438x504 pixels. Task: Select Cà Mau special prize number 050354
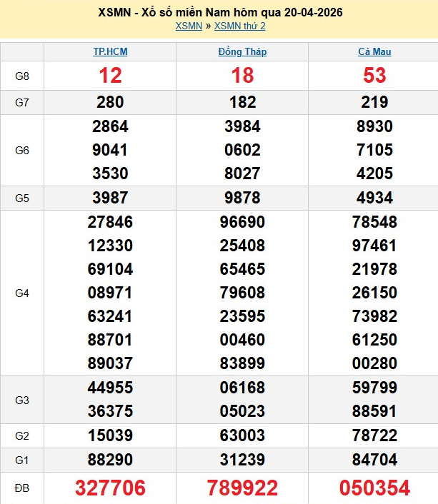coord(374,488)
